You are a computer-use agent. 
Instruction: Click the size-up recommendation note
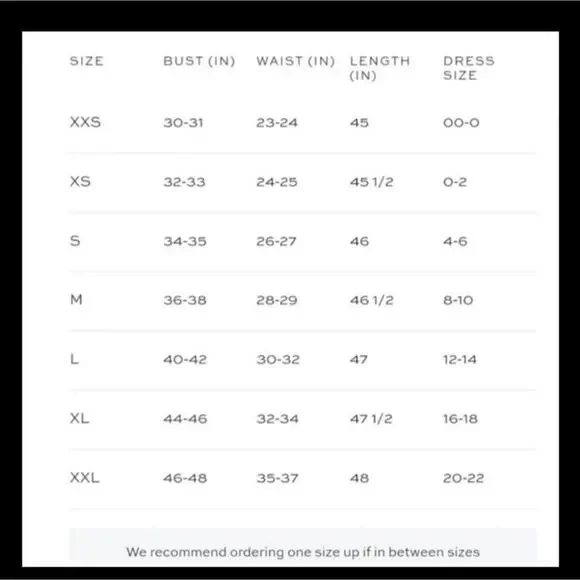pos(303,552)
